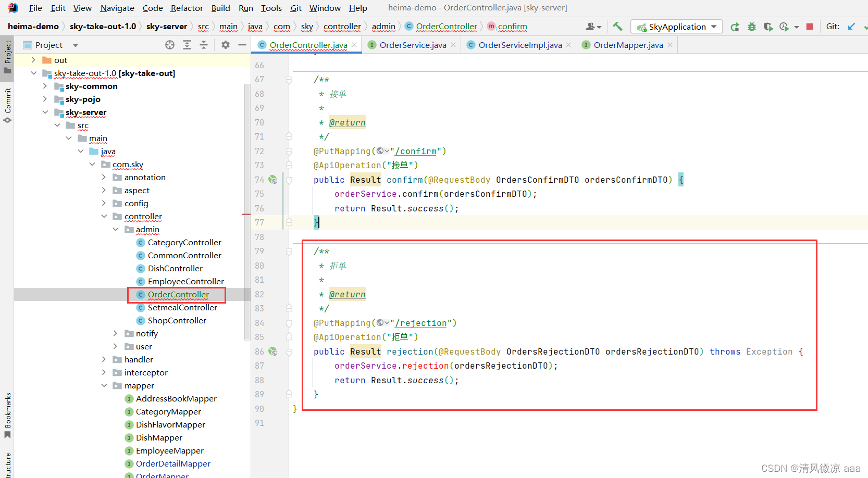
Task: Expand the handler package
Action: [104, 359]
